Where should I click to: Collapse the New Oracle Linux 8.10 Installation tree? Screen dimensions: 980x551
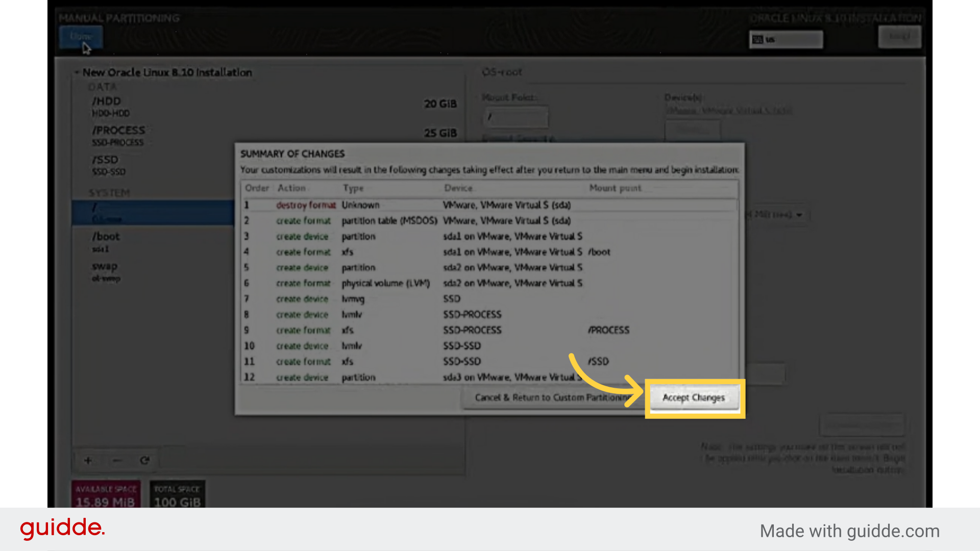tap(78, 72)
